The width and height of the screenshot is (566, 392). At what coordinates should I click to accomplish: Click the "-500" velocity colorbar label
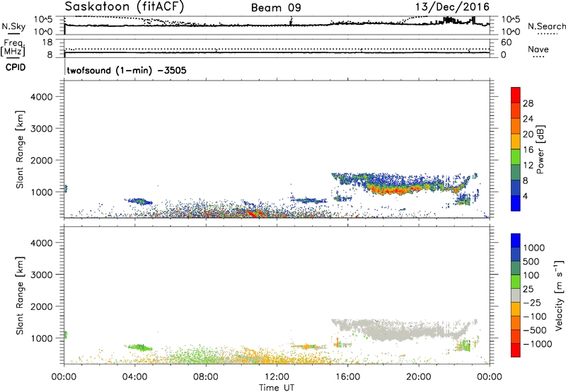tap(535, 330)
